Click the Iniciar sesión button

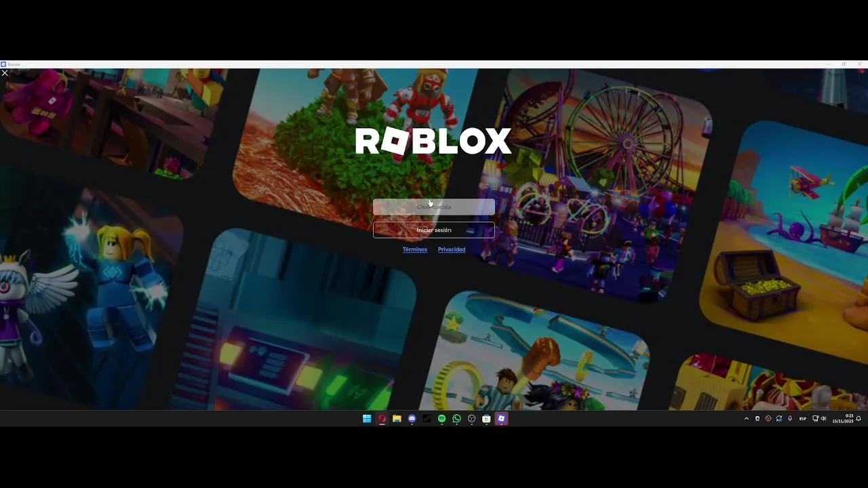pos(434,230)
